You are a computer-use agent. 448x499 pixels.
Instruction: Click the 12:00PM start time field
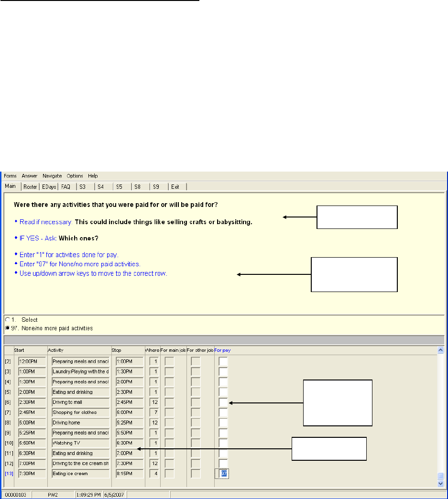click(32, 361)
